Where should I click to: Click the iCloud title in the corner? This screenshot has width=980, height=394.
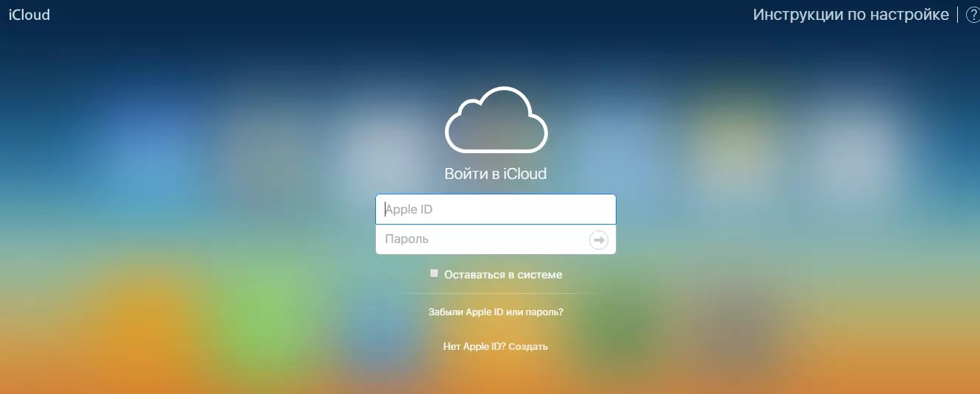29,15
